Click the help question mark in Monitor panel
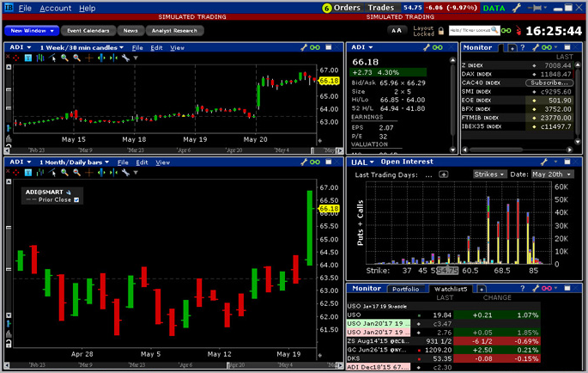 point(522,47)
